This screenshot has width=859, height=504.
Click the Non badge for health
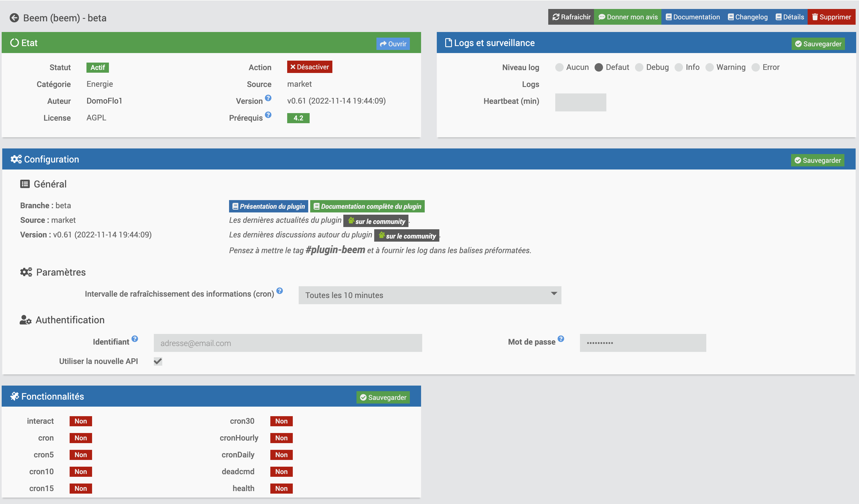pyautogui.click(x=282, y=489)
